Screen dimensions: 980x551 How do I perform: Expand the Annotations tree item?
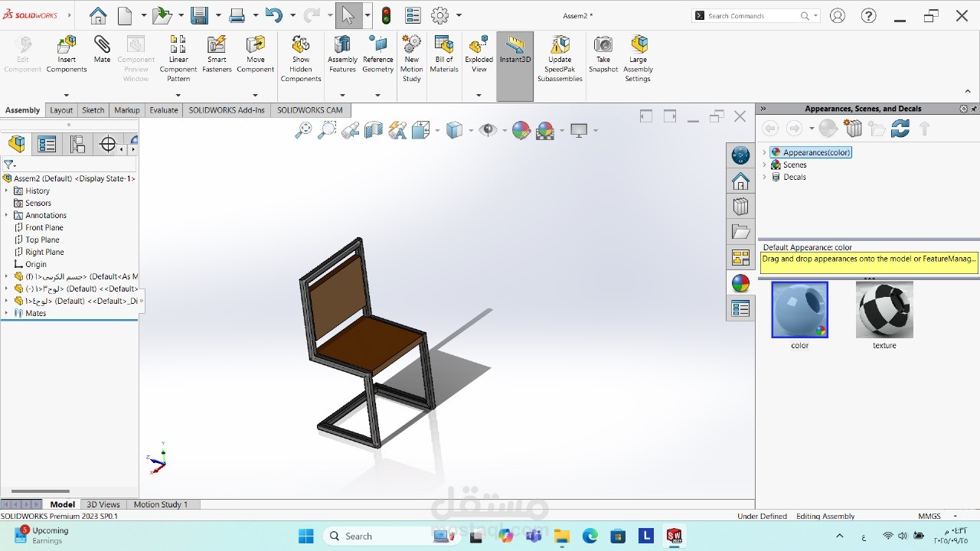point(7,215)
